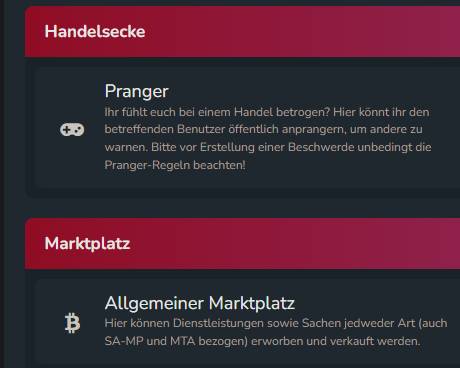This screenshot has height=368, width=460.
Task: Select the Allgemeiner Marktplatz forum card
Action: tap(248, 321)
